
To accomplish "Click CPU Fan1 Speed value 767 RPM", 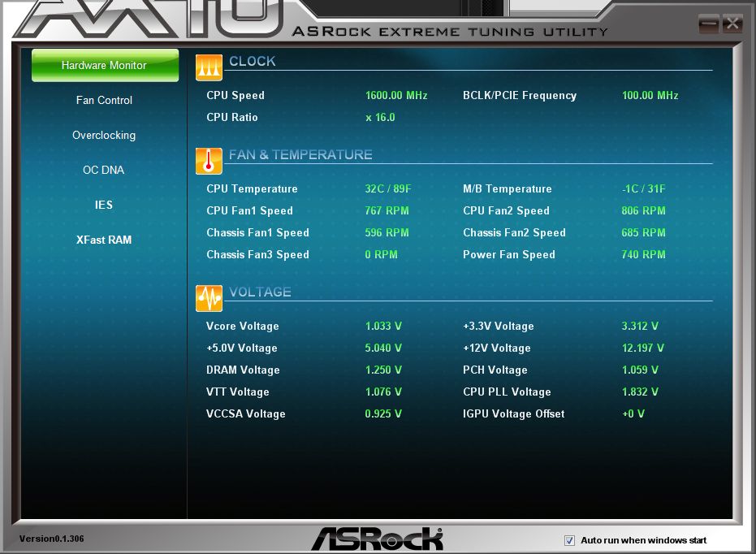I will click(387, 210).
